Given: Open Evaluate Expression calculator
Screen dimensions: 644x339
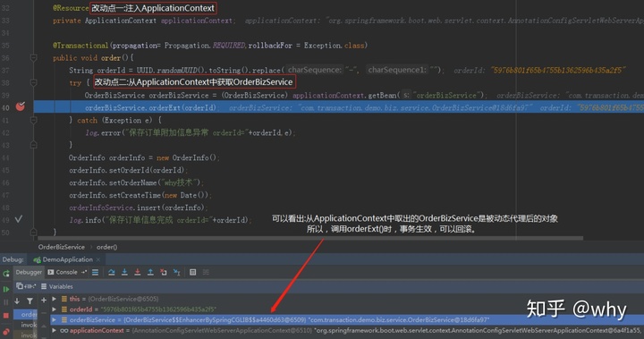Looking at the screenshot, I should coord(192,272).
